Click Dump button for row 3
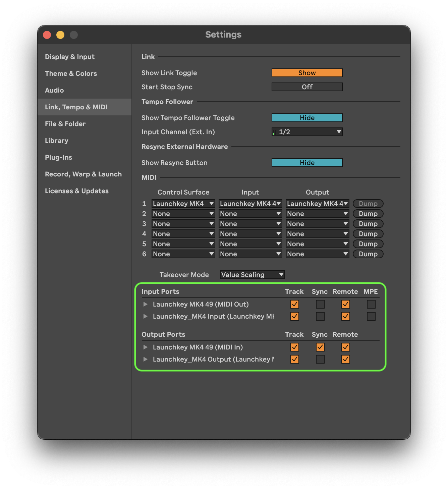The image size is (448, 489). [x=368, y=224]
